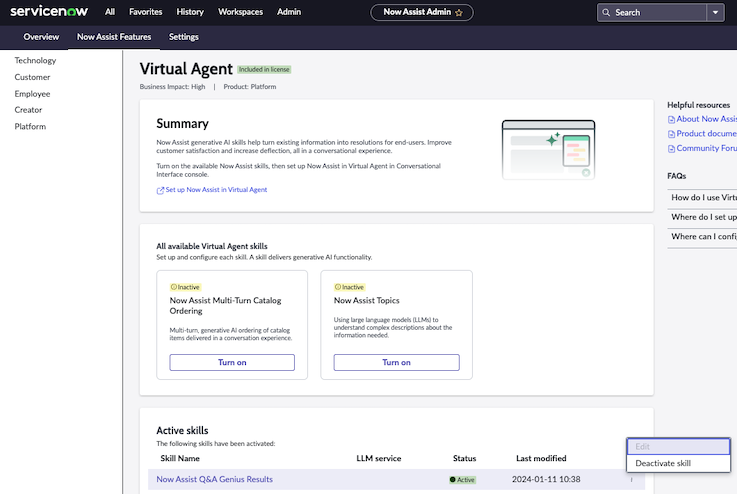Click the ServiceNow logo
737x494 pixels.
point(49,11)
